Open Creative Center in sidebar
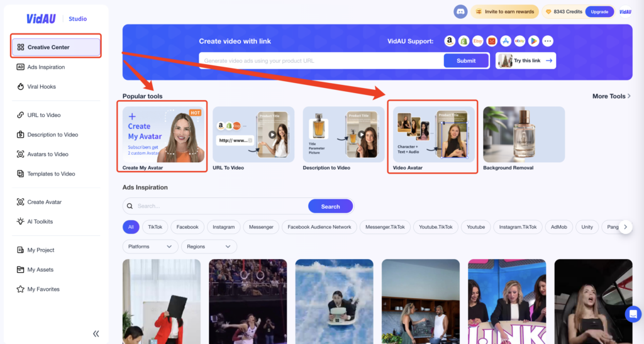This screenshot has width=644, height=344. (56, 47)
